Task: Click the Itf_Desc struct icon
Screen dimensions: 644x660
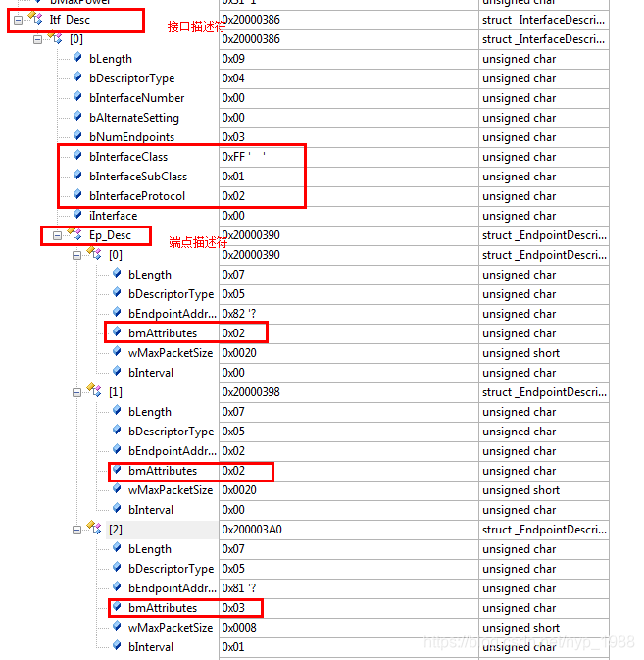Action: click(x=35, y=18)
